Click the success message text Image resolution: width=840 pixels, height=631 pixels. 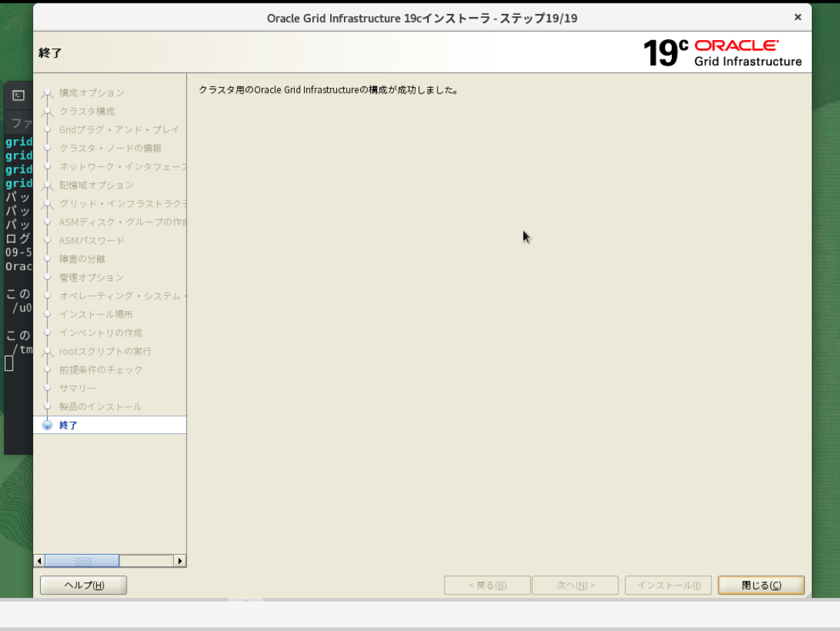click(x=329, y=90)
